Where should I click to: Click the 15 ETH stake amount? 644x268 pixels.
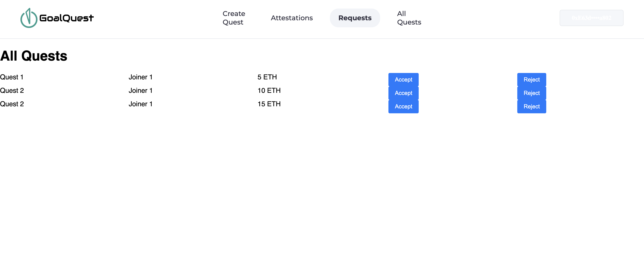point(269,104)
